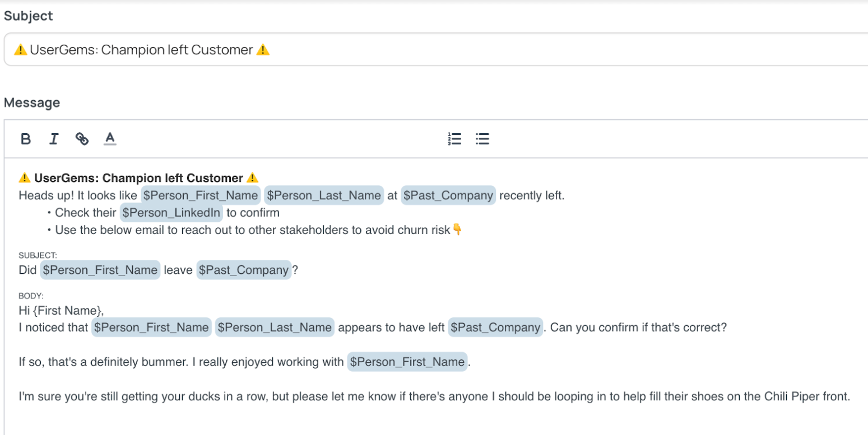The image size is (868, 435).
Task: Toggle italic formatting in message toolbar
Action: coord(54,139)
